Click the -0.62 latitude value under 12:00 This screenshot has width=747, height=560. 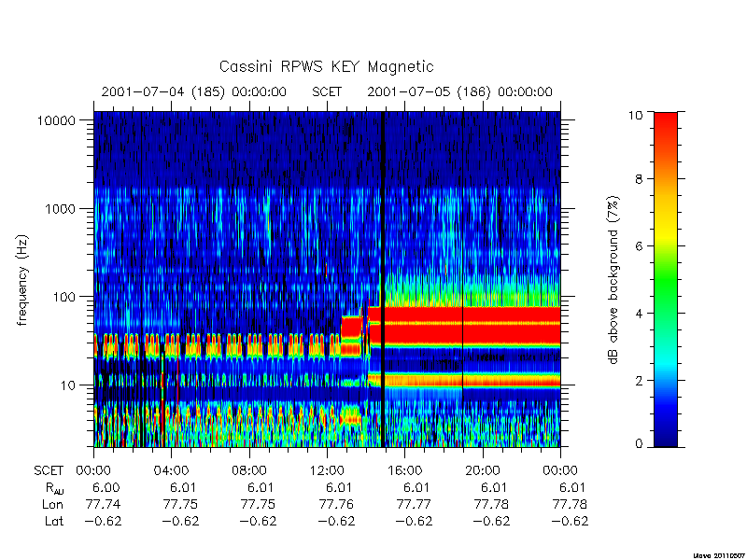pyautogui.click(x=336, y=522)
